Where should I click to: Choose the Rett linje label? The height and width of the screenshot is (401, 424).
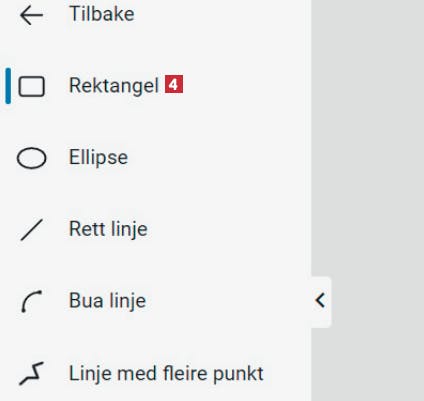(x=108, y=229)
